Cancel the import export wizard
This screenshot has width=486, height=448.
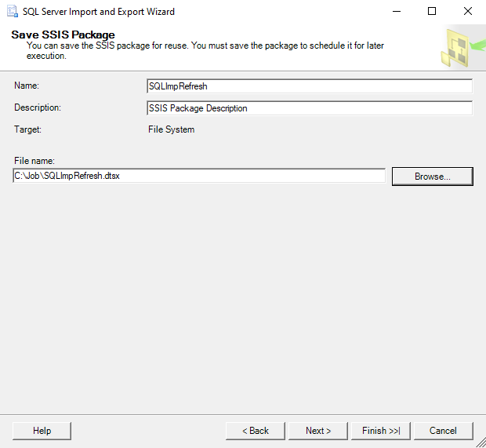[x=444, y=431]
